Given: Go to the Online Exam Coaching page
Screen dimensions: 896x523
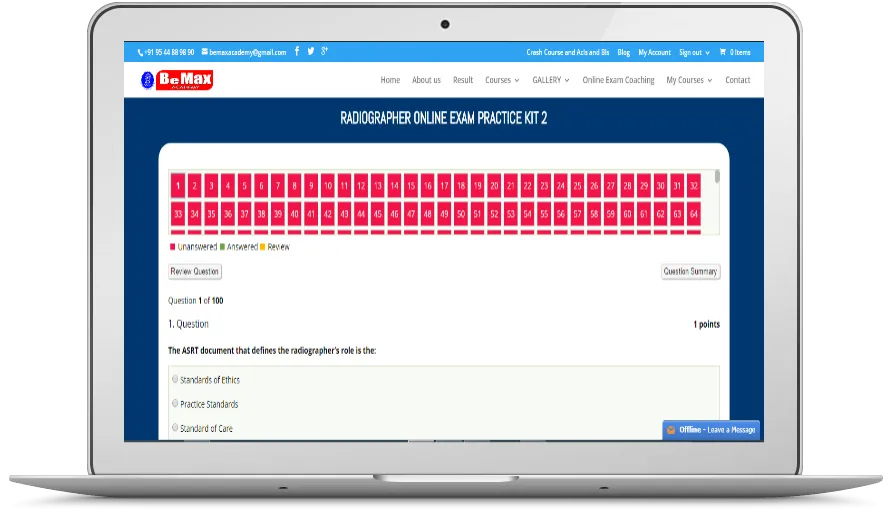Looking at the screenshot, I should click(x=618, y=80).
